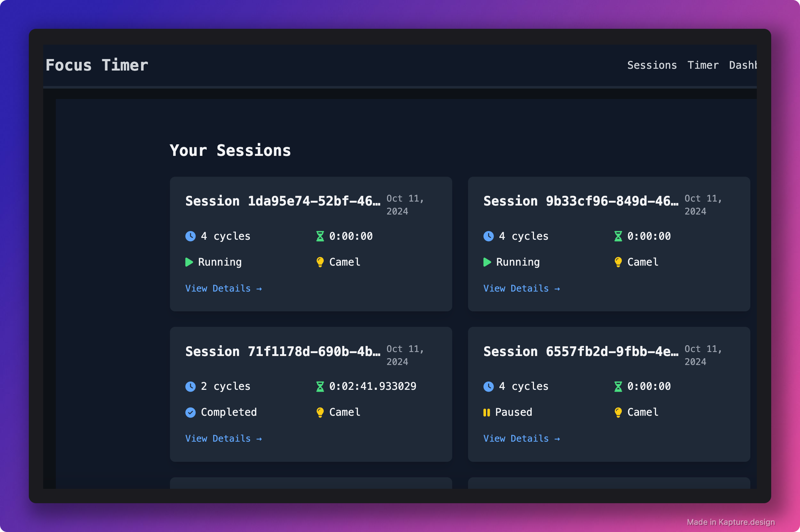Click the lightbulb icon in session 71f1178d
Viewport: 800px width, 532px height.
[x=320, y=412]
